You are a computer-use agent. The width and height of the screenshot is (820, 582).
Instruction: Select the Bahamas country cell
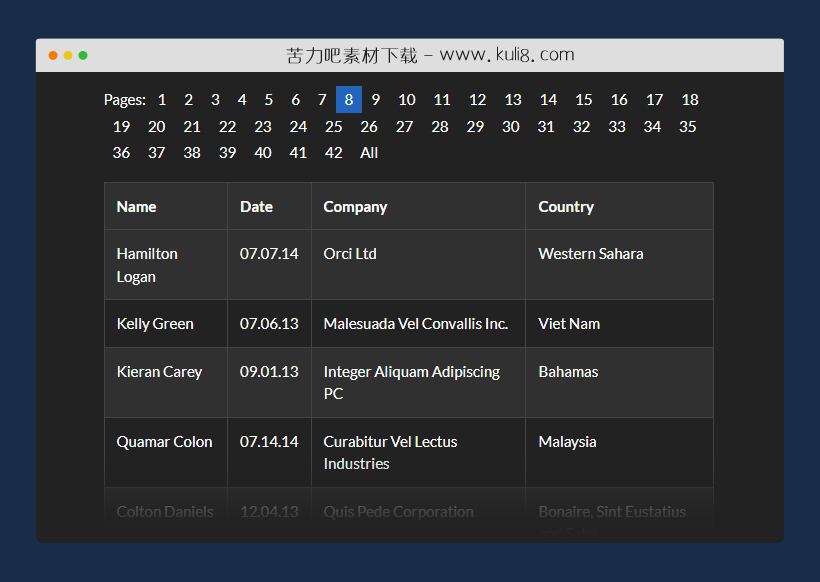[568, 372]
